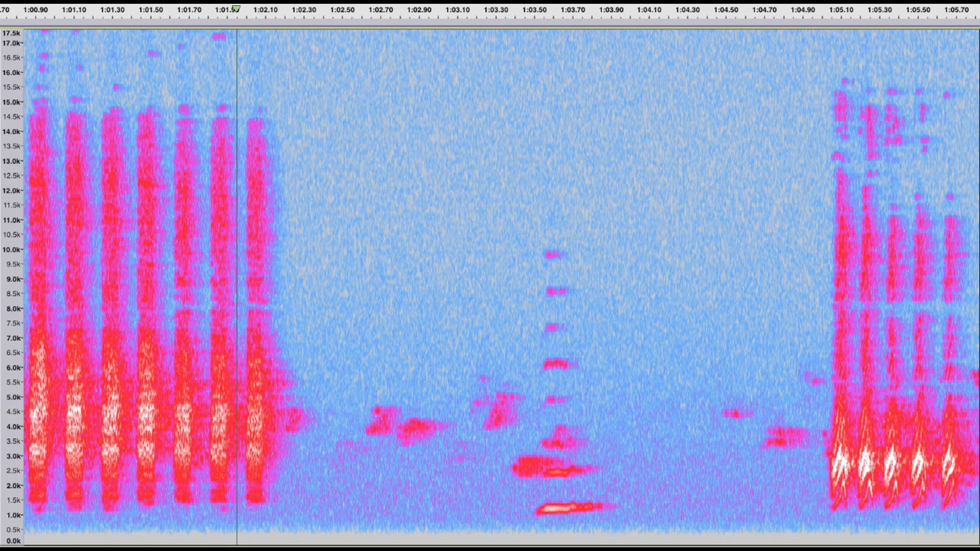The height and width of the screenshot is (551, 980).
Task: Click the 15.0k label on frequency scale
Action: tap(11, 102)
